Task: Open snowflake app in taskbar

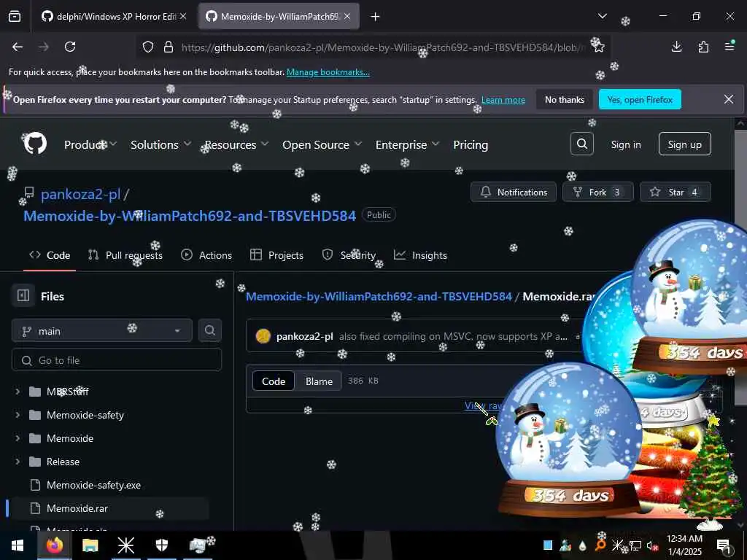Action: point(125,545)
